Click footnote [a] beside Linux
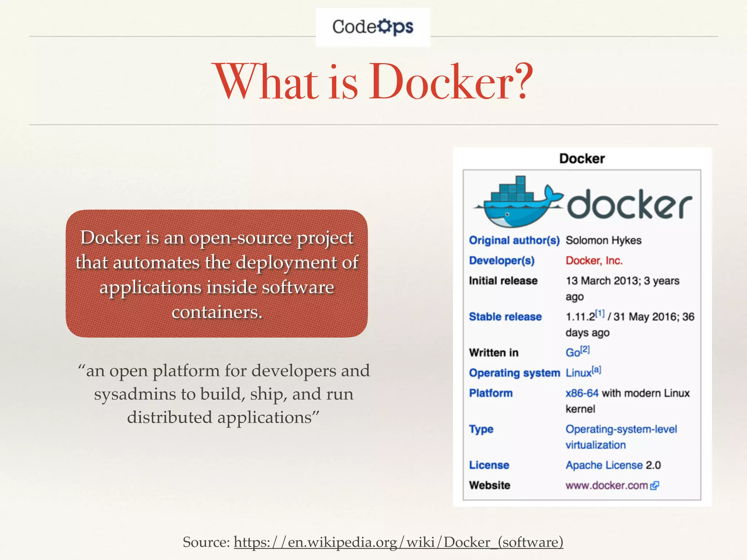 pos(596,370)
